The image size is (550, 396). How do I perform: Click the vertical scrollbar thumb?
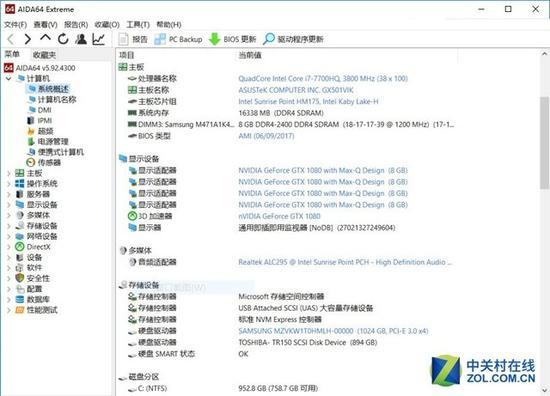(544, 143)
